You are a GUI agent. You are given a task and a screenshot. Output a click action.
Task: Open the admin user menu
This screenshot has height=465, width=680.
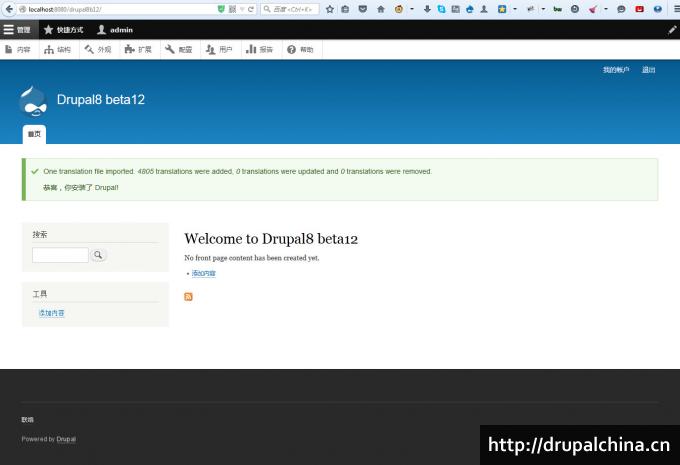point(115,30)
